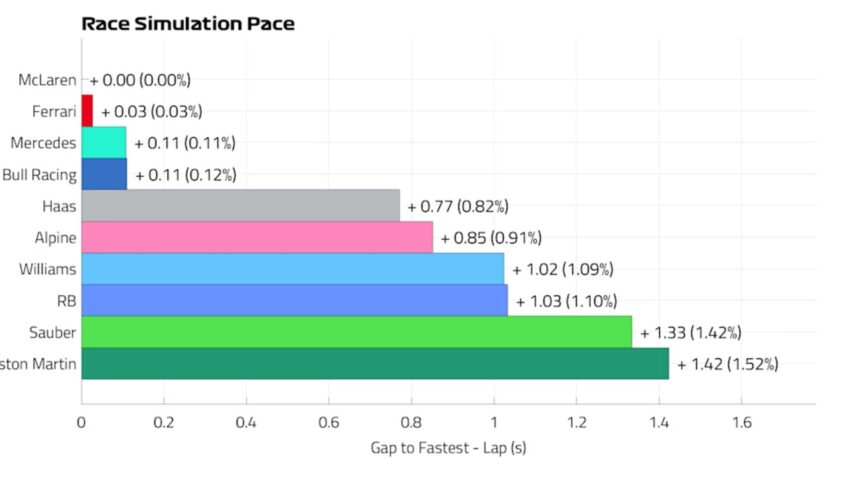Click the McLaren team label

point(47,80)
